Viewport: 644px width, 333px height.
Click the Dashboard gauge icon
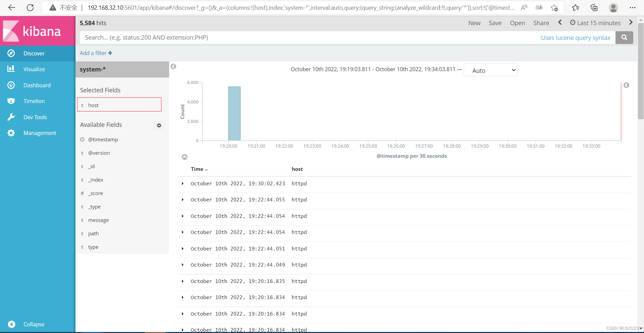tap(11, 85)
